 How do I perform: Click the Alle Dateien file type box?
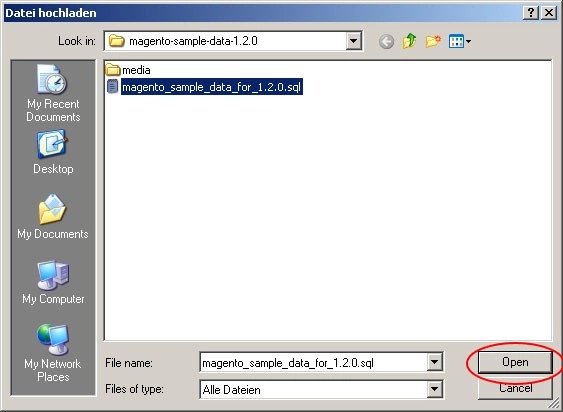(x=321, y=389)
